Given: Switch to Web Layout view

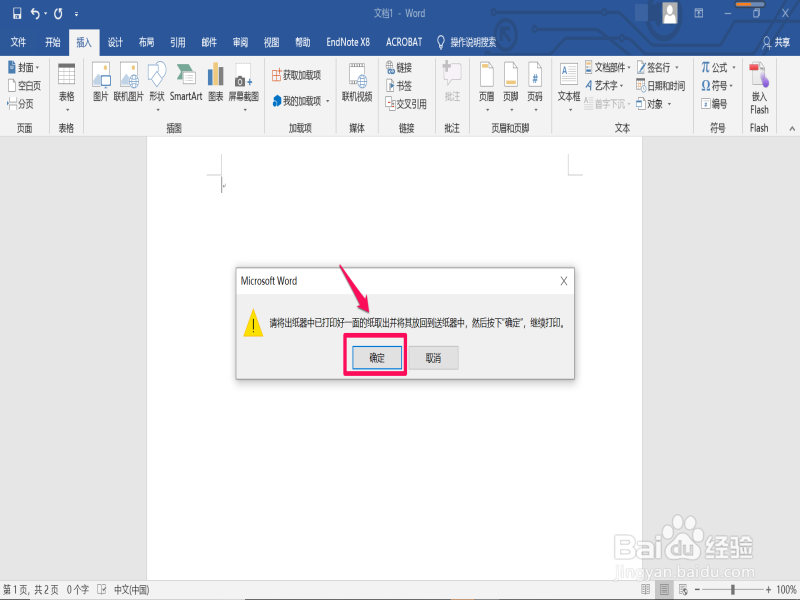Looking at the screenshot, I should (683, 590).
